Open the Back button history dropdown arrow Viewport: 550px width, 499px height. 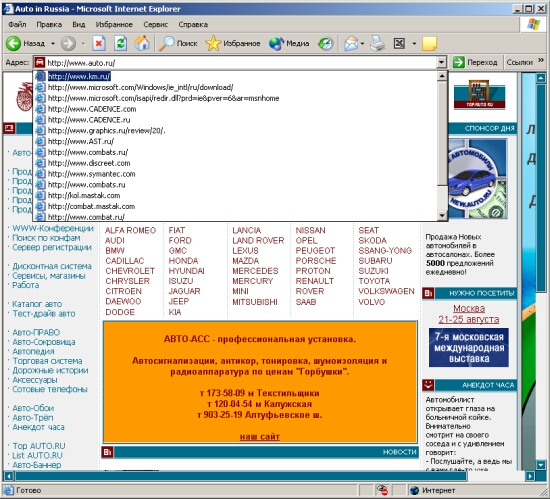(x=53, y=44)
